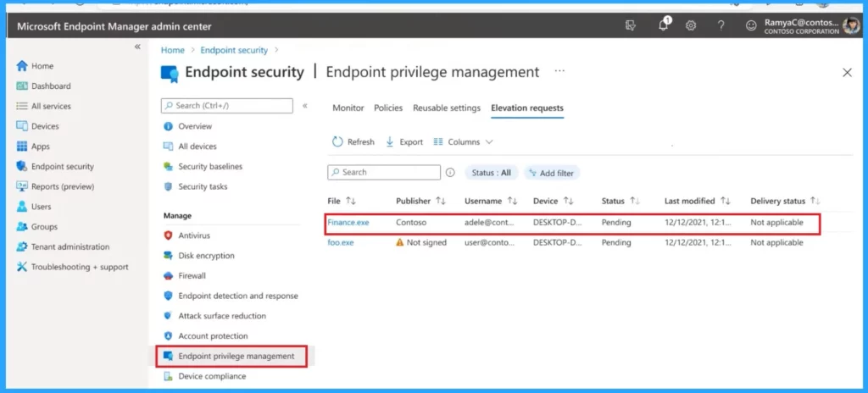The width and height of the screenshot is (868, 393).
Task: Open the Finance.exe elevation request
Action: pyautogui.click(x=348, y=223)
